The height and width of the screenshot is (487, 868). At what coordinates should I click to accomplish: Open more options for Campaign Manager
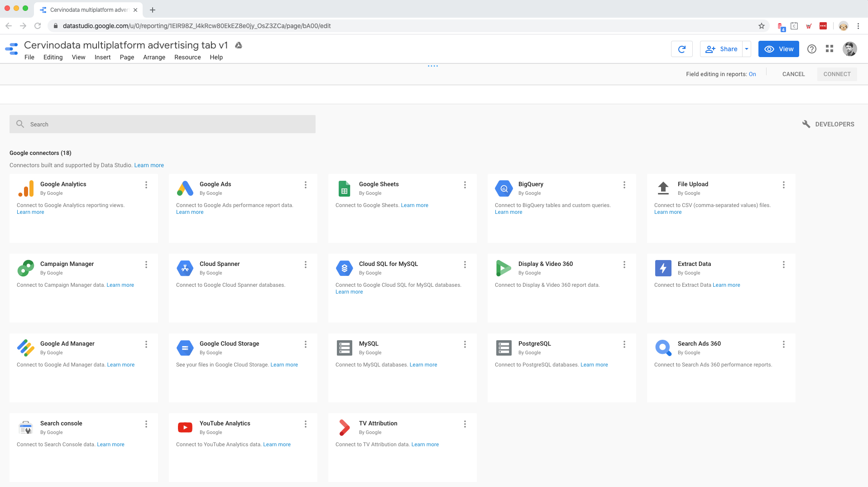146,265
